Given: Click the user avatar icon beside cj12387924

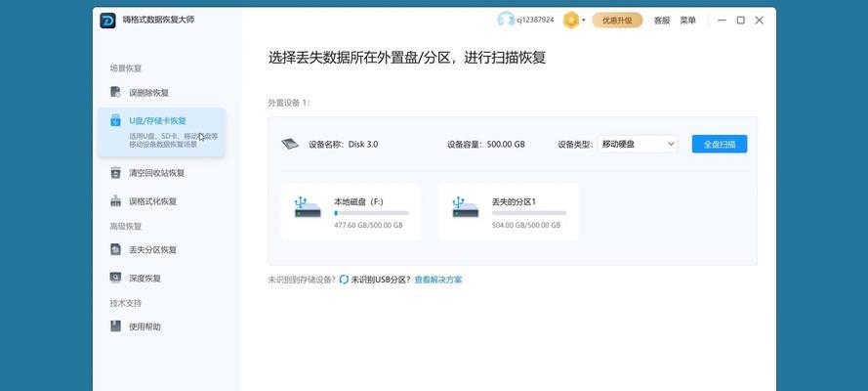Looking at the screenshot, I should click(x=506, y=20).
